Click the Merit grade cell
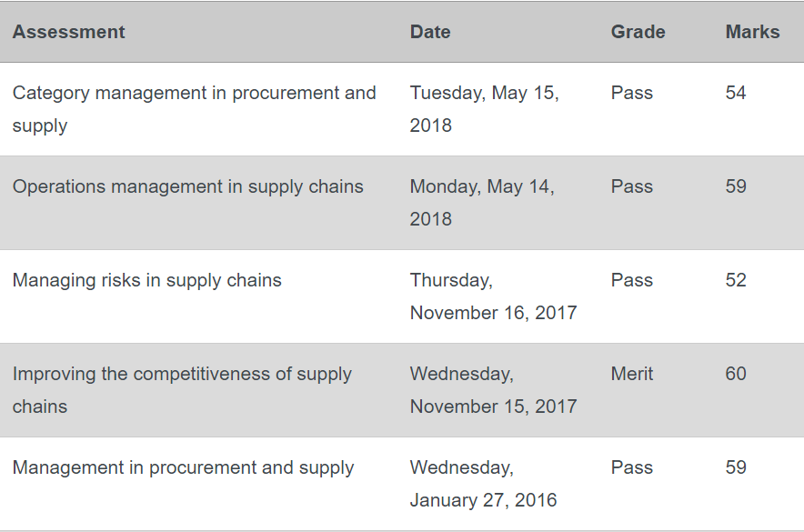Screen dimensions: 804x532 pos(632,374)
